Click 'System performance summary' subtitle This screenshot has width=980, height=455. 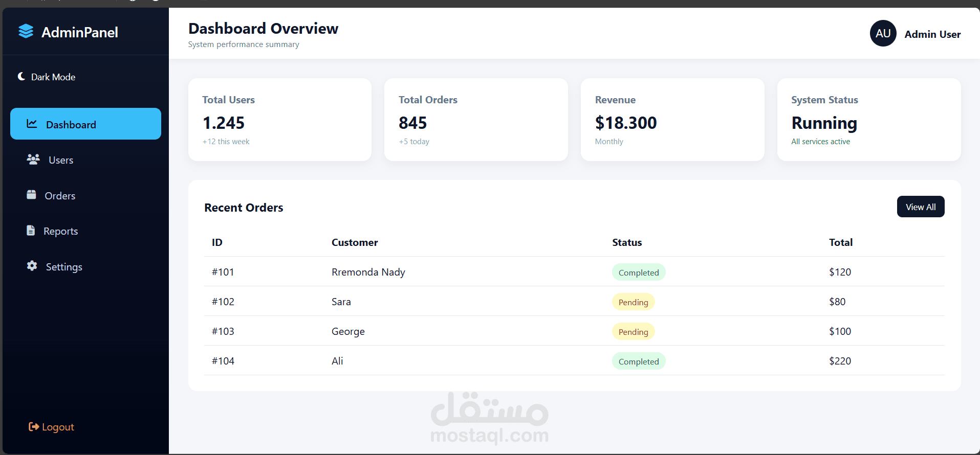click(x=244, y=44)
